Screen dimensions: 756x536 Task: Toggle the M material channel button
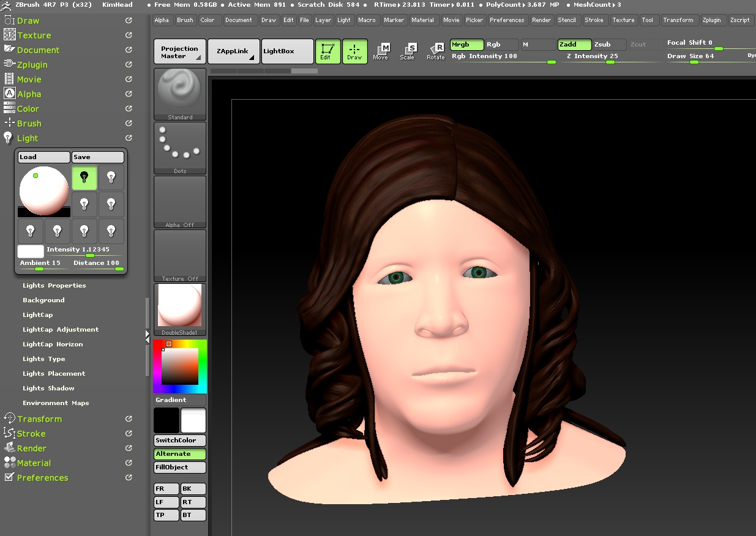point(538,45)
